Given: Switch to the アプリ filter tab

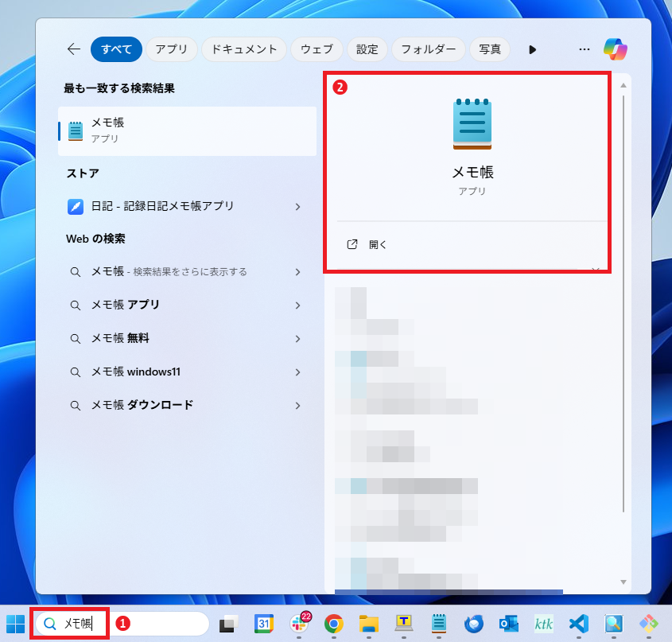Looking at the screenshot, I should pos(171,49).
